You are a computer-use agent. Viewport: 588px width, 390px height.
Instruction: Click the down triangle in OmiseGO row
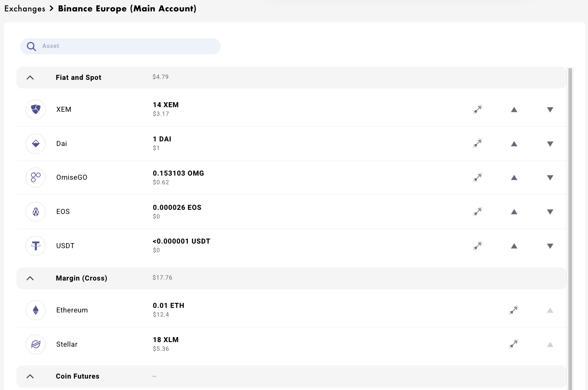pyautogui.click(x=550, y=177)
